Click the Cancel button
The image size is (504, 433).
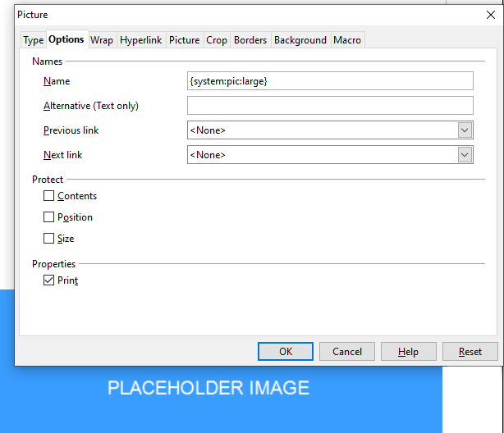coord(347,352)
